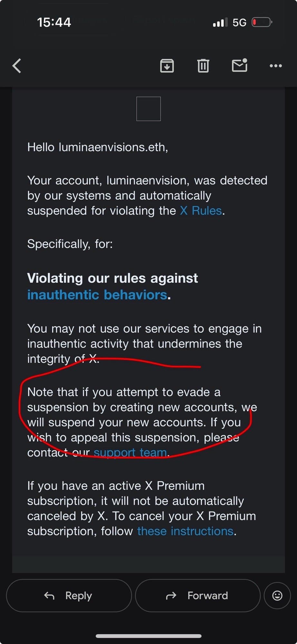Tap the Violating our rules against heading

[x=112, y=278]
